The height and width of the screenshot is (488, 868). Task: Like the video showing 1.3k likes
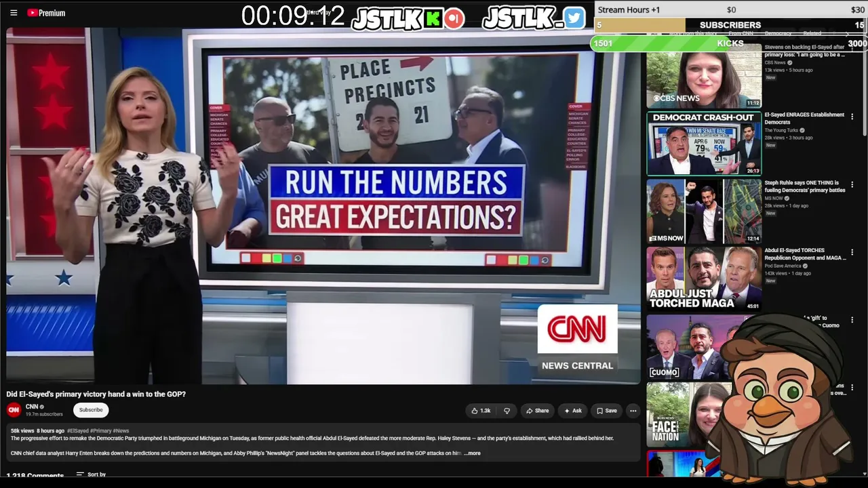(x=481, y=411)
